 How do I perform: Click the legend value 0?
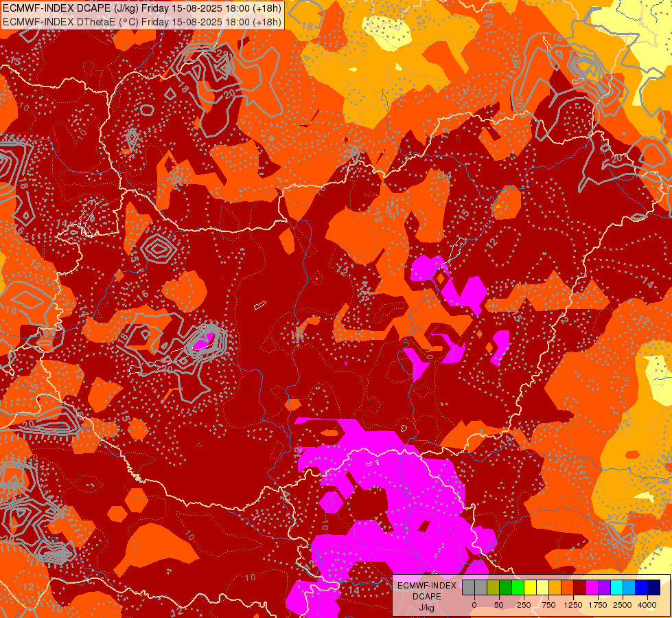(x=474, y=605)
